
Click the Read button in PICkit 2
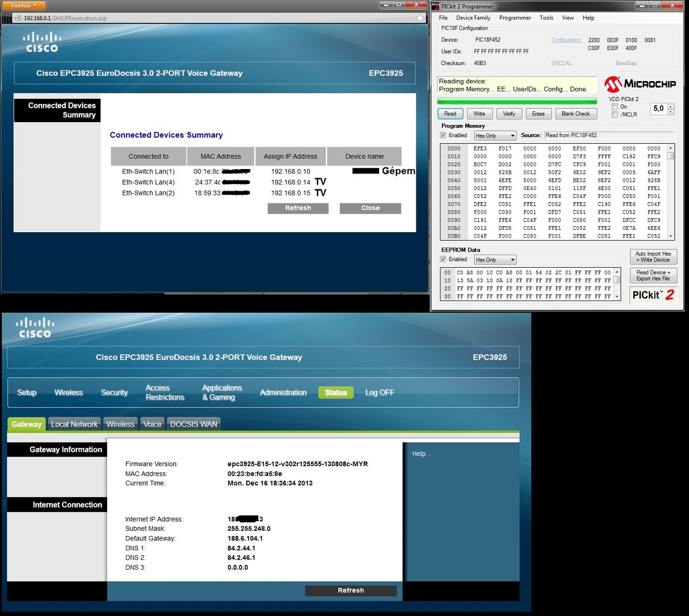click(450, 114)
